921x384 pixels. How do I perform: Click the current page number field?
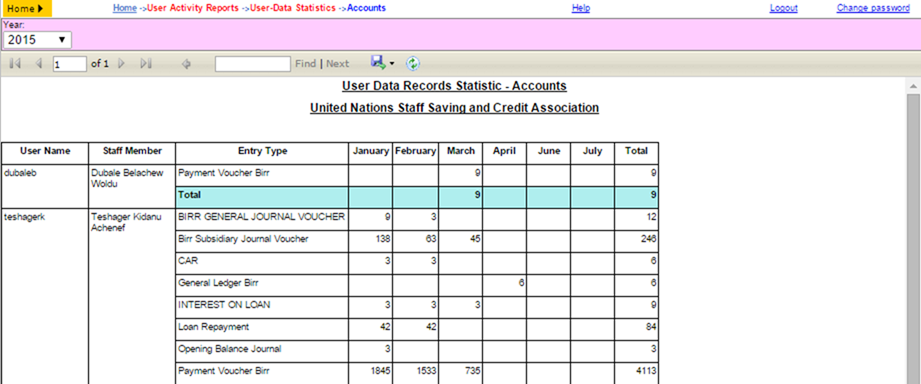point(70,63)
